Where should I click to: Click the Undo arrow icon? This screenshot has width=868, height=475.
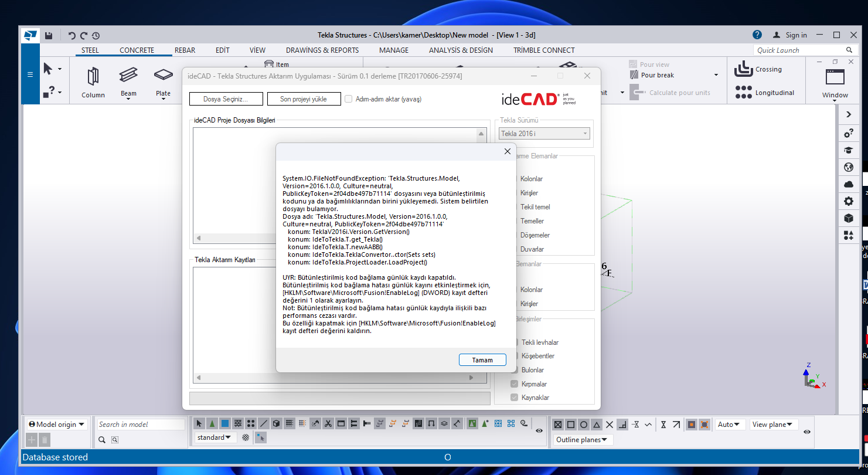coord(72,35)
